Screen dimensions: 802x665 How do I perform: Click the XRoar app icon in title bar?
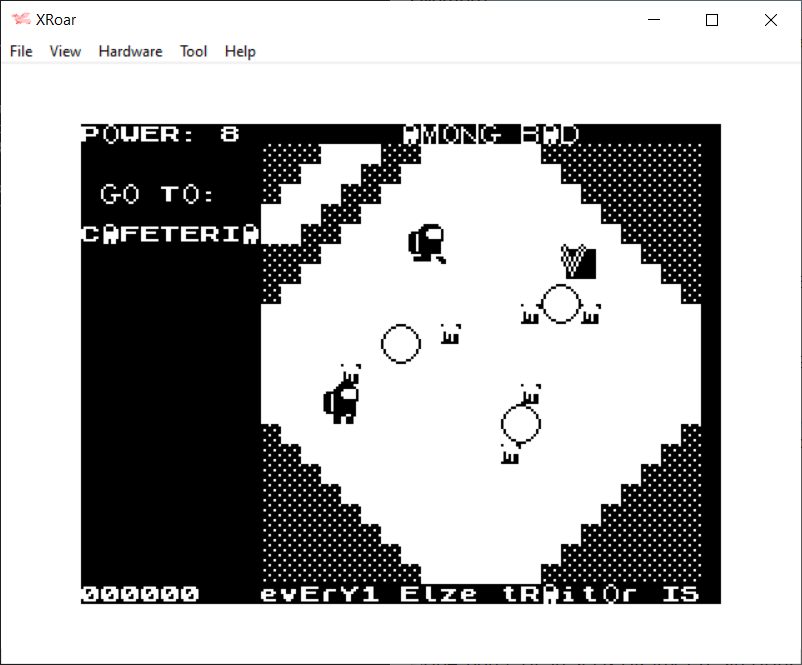20,20
